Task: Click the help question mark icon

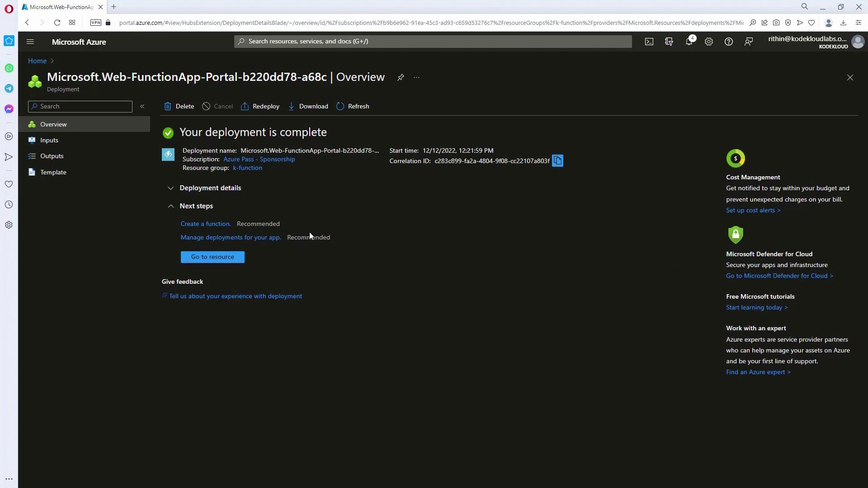Action: point(729,42)
